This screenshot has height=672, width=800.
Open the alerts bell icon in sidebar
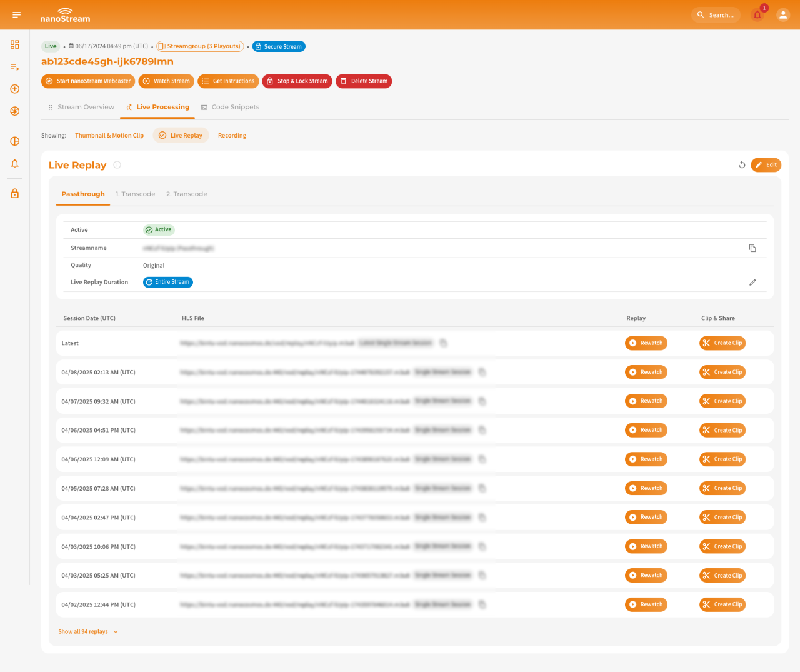pos(15,164)
